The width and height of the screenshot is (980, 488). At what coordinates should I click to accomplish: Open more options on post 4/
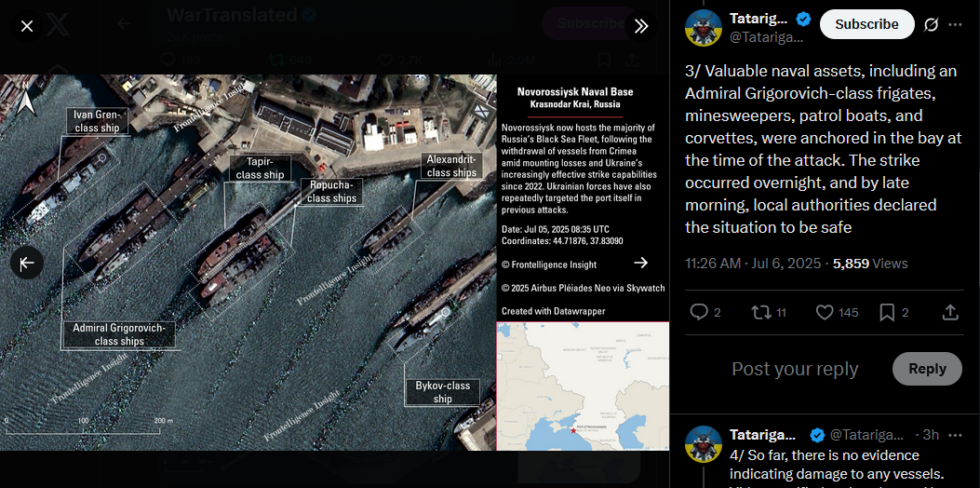tap(955, 435)
